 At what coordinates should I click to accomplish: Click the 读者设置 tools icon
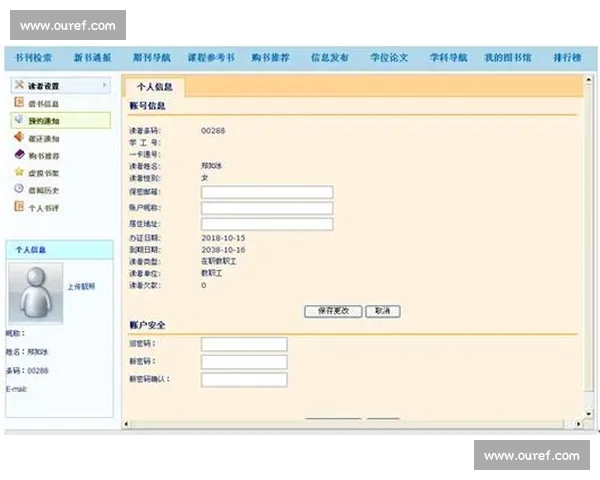[19, 85]
